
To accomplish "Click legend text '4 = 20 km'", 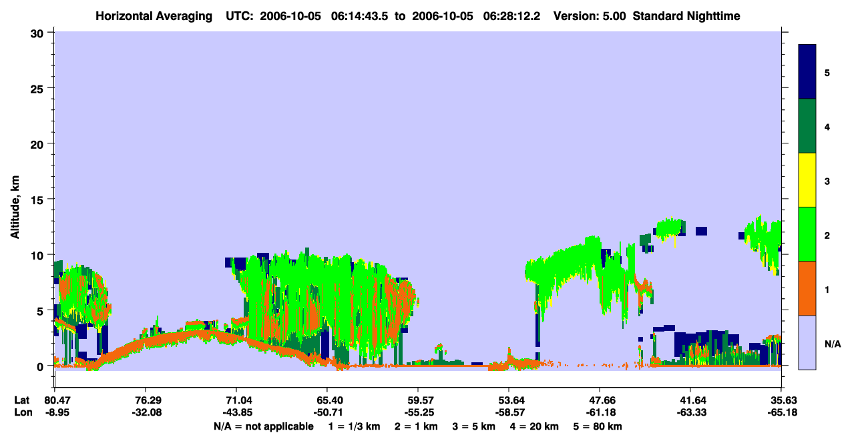I will pyautogui.click(x=535, y=426).
